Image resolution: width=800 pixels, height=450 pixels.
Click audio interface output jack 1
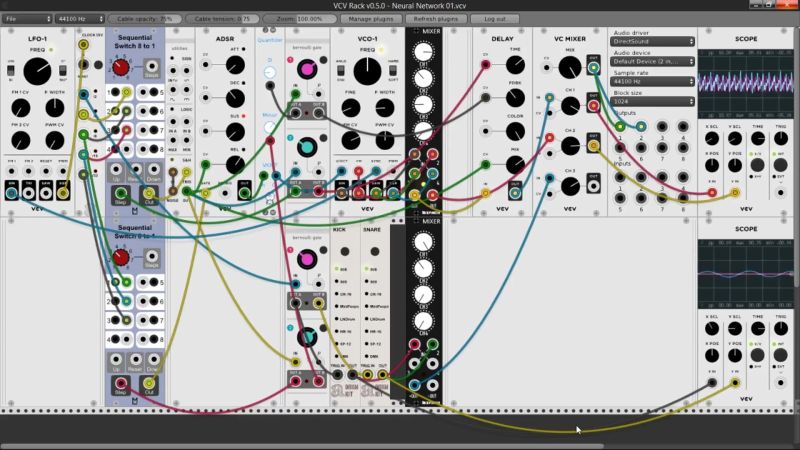(620, 127)
